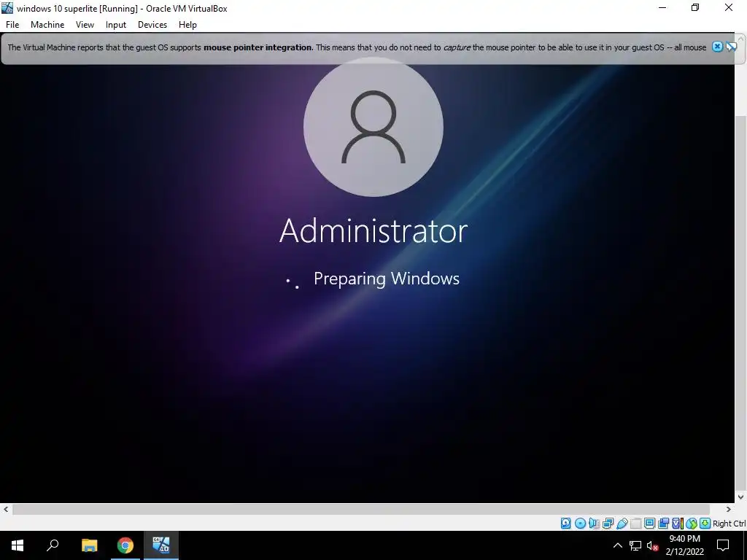Viewport: 747px width, 560px height.
Task: Click the muted volume tray icon
Action: click(652, 545)
